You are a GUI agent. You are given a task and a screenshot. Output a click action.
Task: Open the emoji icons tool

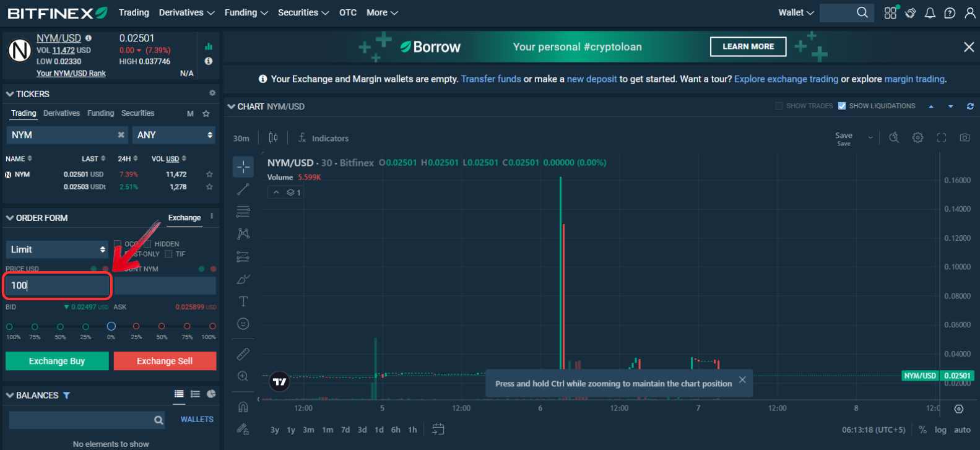(243, 324)
